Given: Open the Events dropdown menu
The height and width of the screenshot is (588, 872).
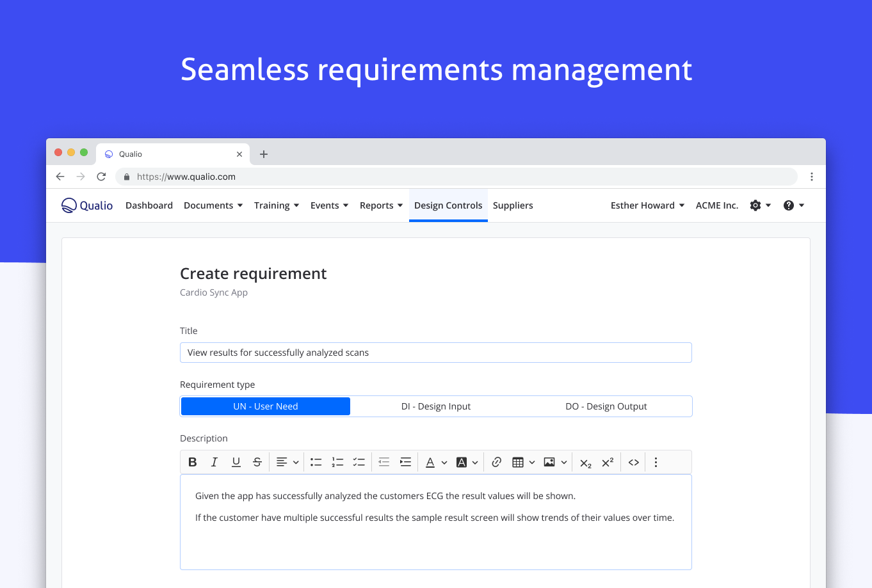Looking at the screenshot, I should tap(330, 205).
